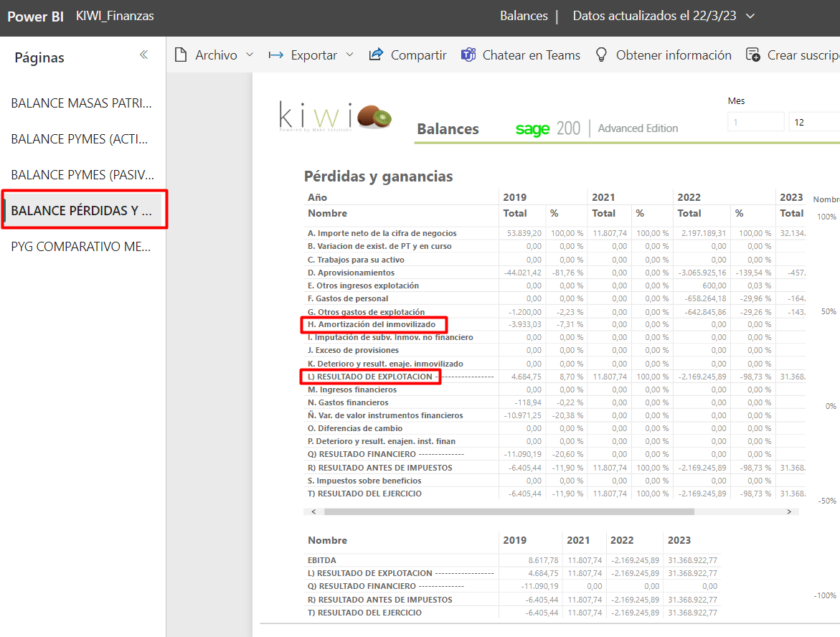Viewport: 840px width, 637px height.
Task: Click the Pérdidas y ganancias heading
Action: pyautogui.click(x=378, y=176)
